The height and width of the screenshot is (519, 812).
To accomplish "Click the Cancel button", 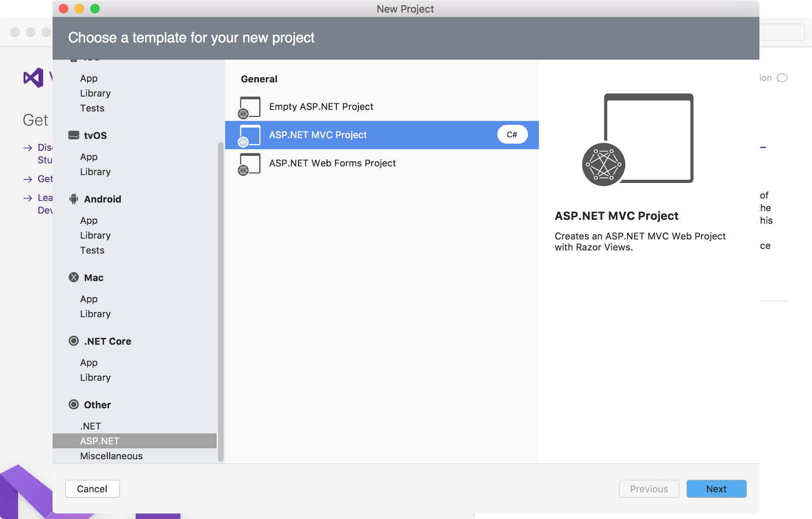I will click(92, 489).
